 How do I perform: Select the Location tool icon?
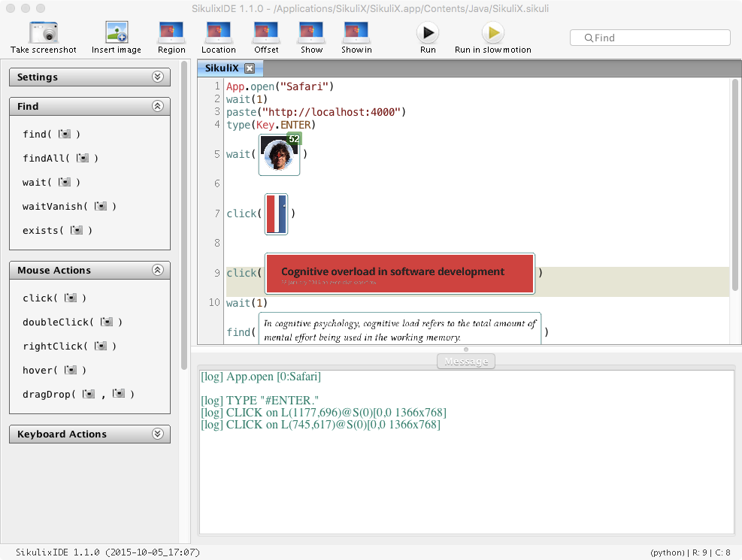point(219,32)
